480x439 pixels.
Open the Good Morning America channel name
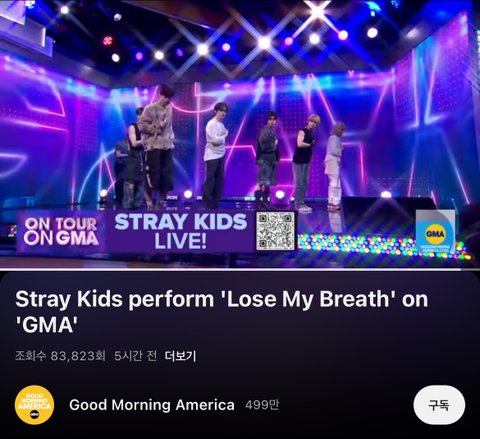click(152, 405)
